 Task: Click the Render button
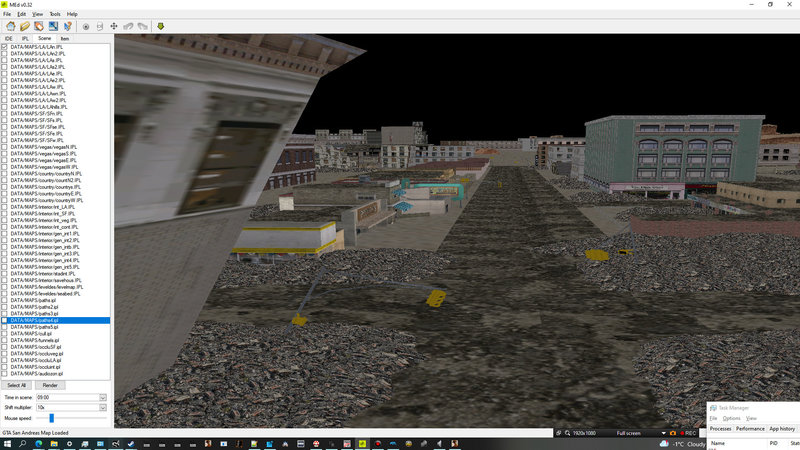(50, 385)
